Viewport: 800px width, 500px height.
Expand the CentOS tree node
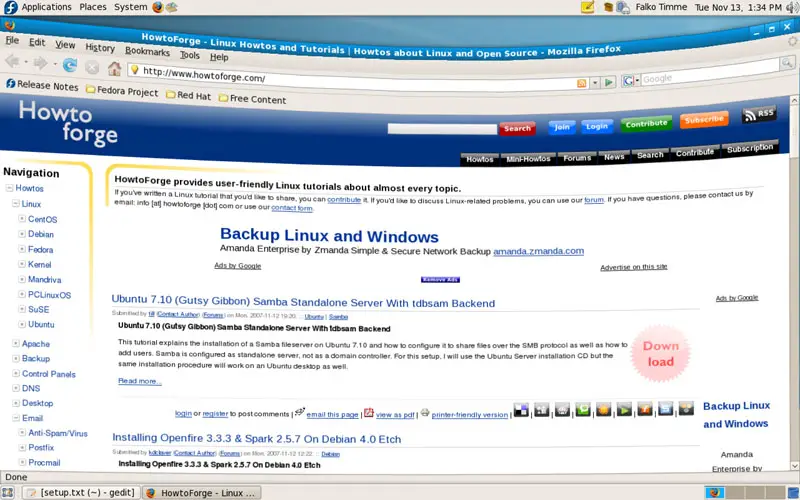pyautogui.click(x=22, y=218)
